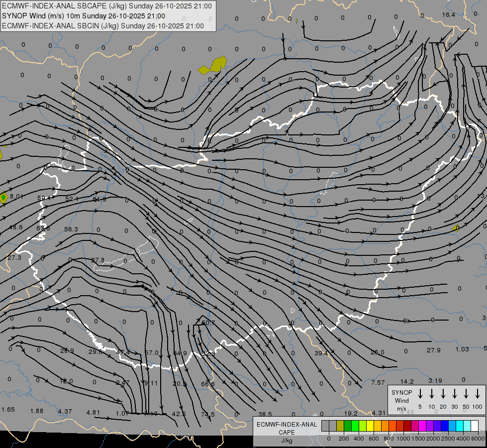Click the 1.65 value on the map
This screenshot has width=487, height=448.
(x=8, y=410)
